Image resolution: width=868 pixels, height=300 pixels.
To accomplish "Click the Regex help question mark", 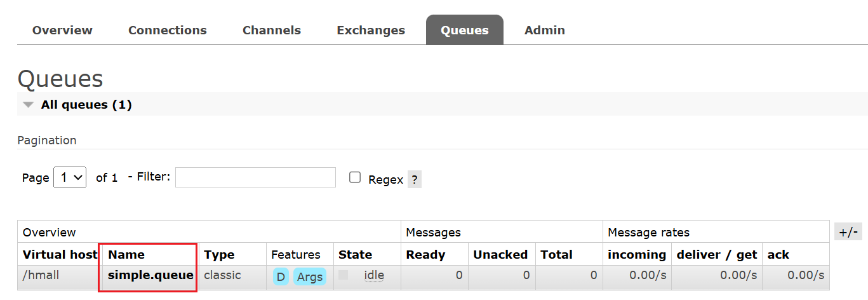I will pyautogui.click(x=415, y=179).
